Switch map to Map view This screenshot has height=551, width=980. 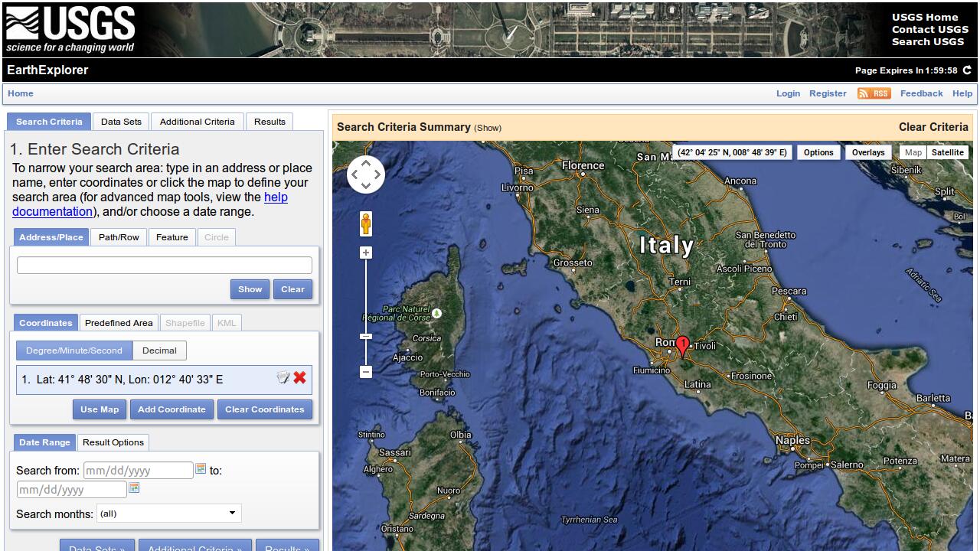(913, 152)
